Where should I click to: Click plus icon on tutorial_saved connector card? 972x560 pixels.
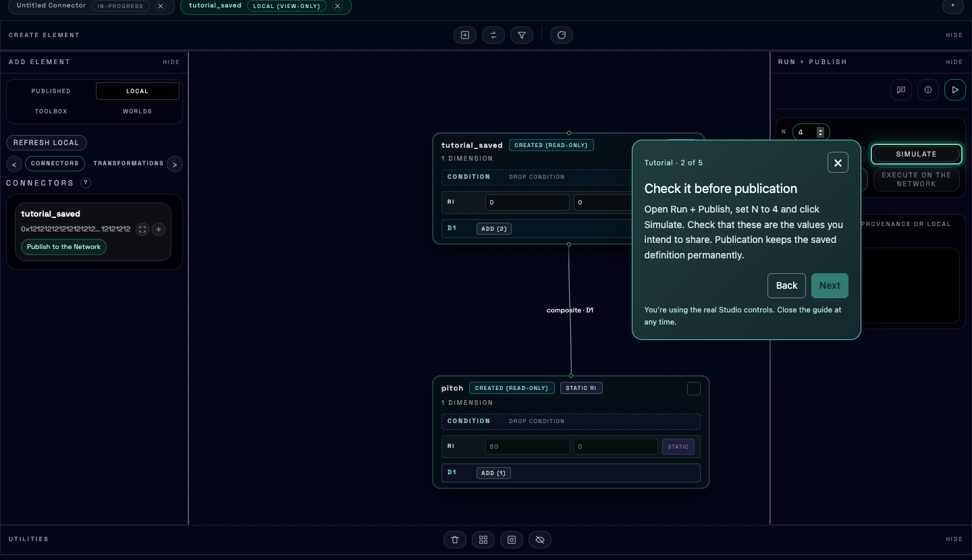[x=159, y=229]
